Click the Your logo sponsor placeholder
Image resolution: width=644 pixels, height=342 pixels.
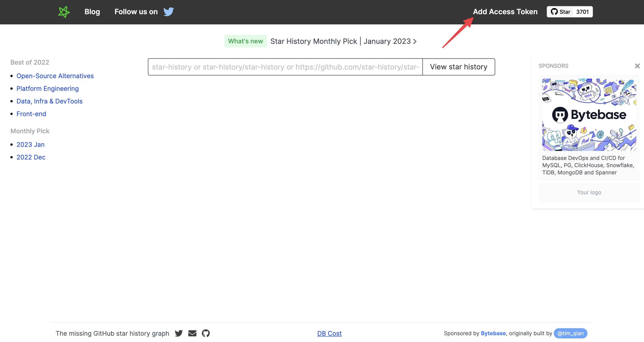pyautogui.click(x=589, y=192)
